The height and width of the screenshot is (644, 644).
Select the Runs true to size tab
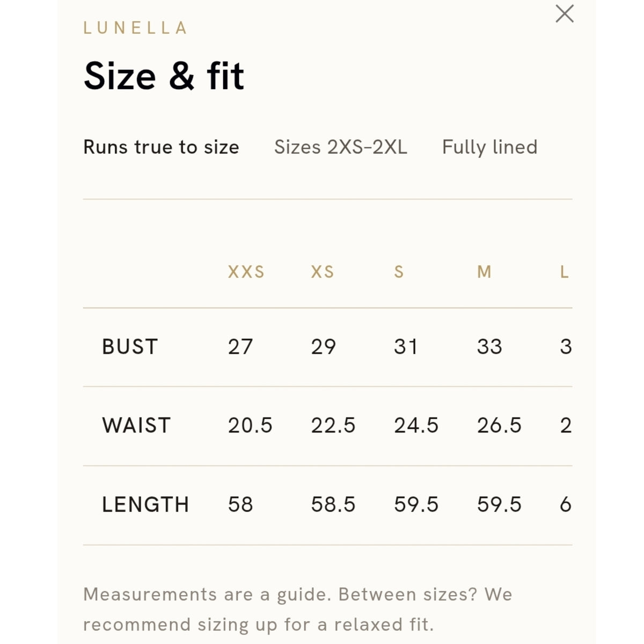click(x=161, y=147)
